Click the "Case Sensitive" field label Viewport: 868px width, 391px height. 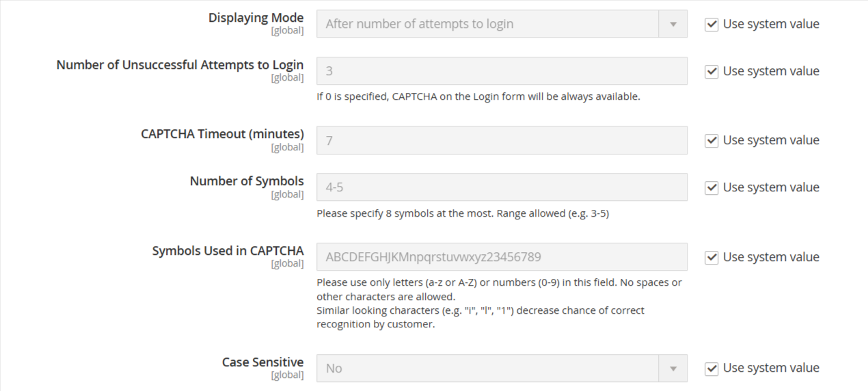[x=262, y=362]
